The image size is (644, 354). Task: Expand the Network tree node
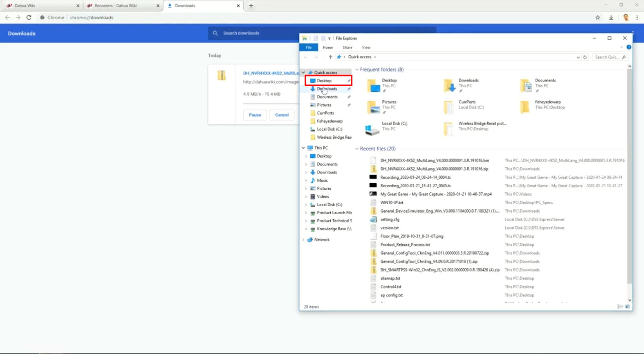303,240
